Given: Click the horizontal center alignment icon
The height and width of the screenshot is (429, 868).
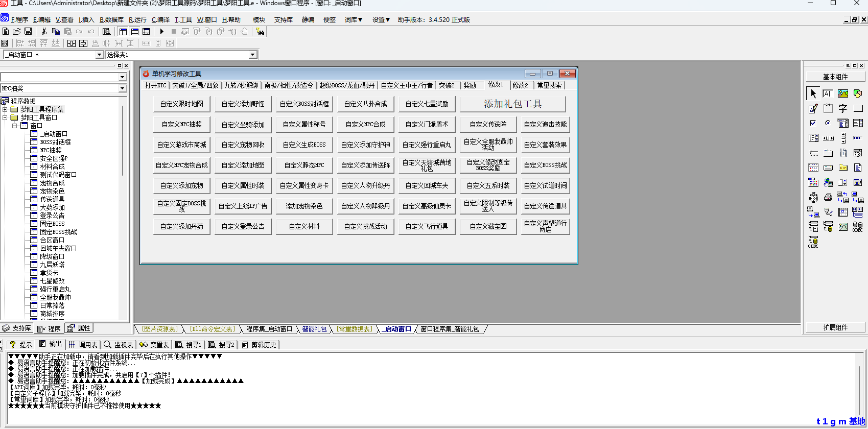Looking at the screenshot, I should [72, 43].
